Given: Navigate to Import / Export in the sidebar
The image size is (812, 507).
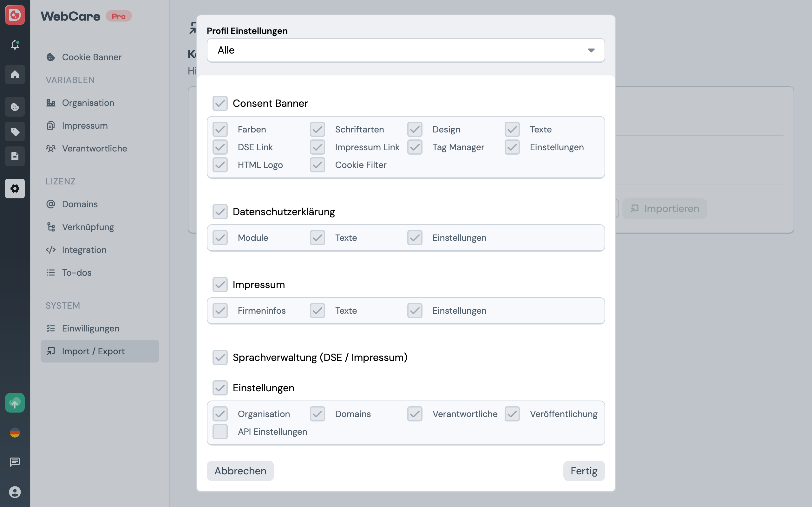Looking at the screenshot, I should pyautogui.click(x=93, y=351).
